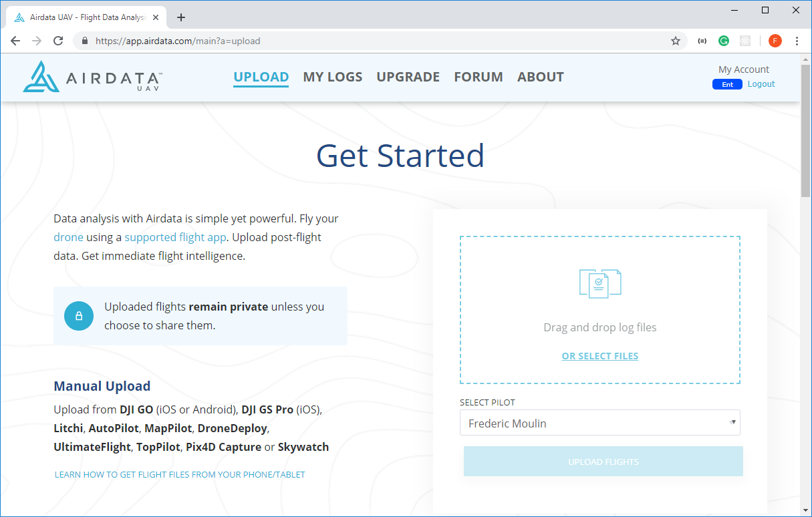Screen dimensions: 812x517
Task: Click the 'UltimateFlight' text
Action: [92, 447]
